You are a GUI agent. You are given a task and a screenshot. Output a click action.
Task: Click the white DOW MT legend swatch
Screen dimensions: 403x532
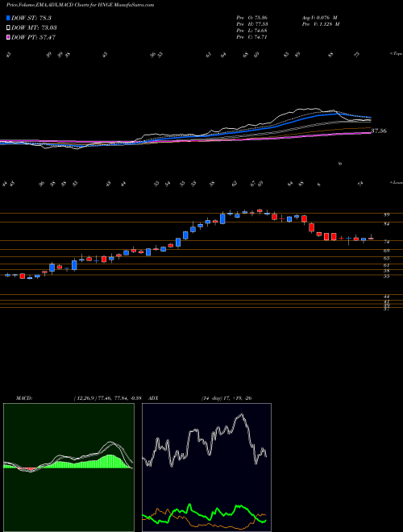(9, 27)
